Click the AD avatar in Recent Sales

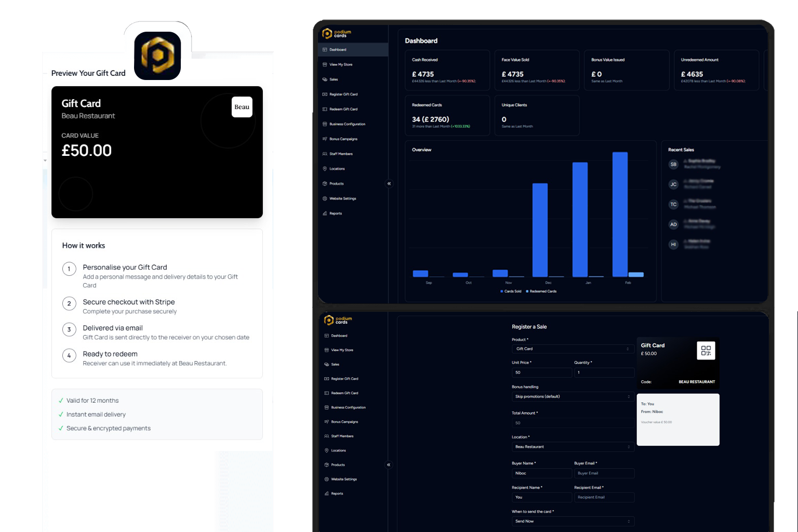[x=674, y=224]
